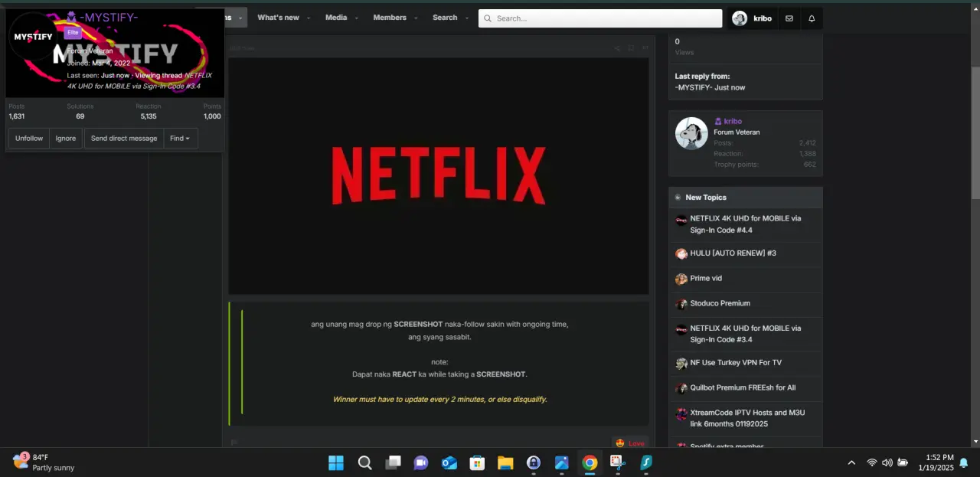The height and width of the screenshot is (477, 980).
Task: Click '-MYSTIFY- Just now' under Last reply from
Action: 710,87
